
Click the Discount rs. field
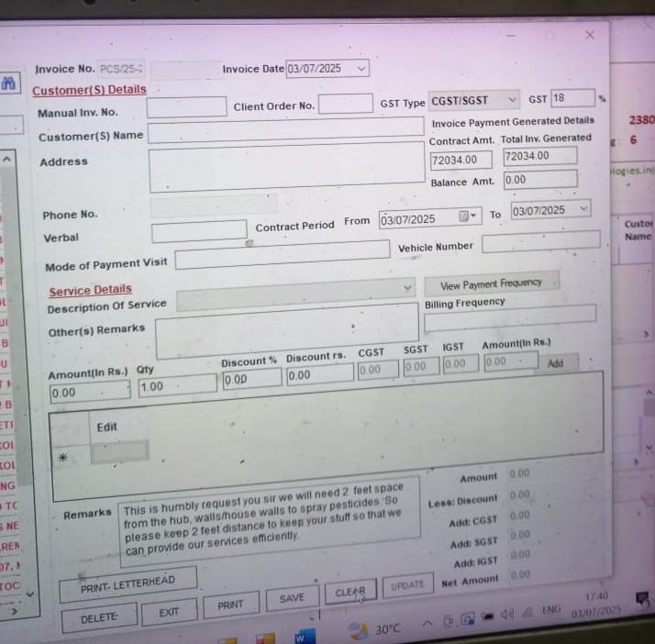pos(320,374)
